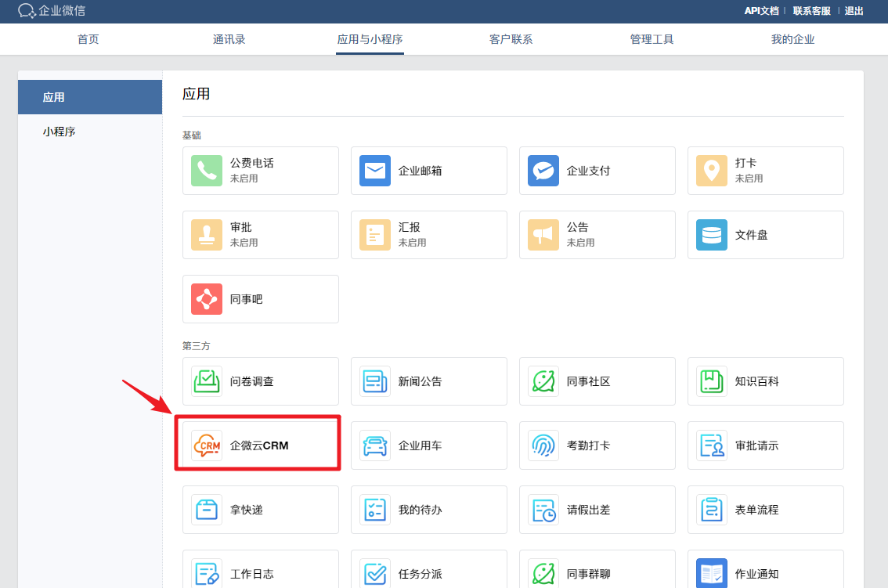This screenshot has height=588, width=888.
Task: Click the 企业用车 car icon
Action: pos(375,446)
